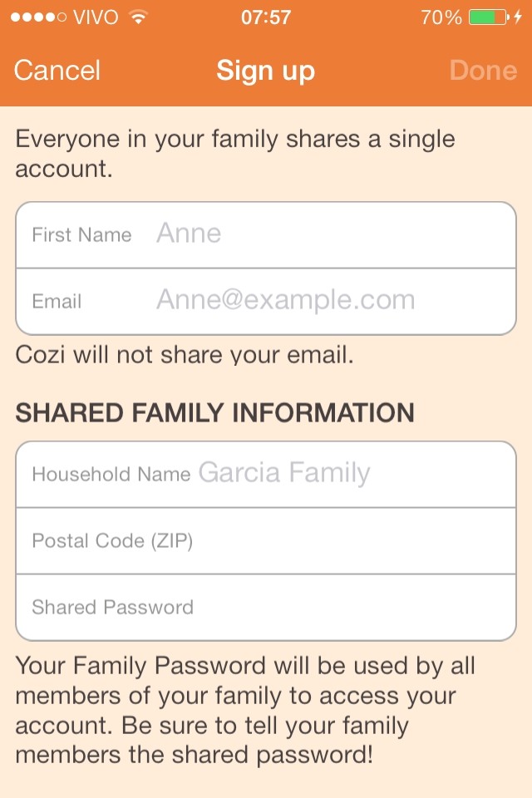Select the Email input field

coord(332,301)
